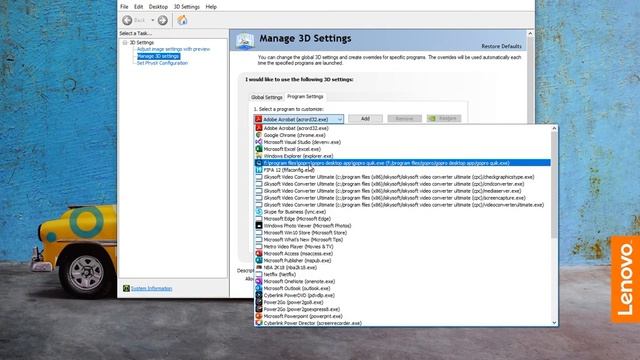Choose Google Chrome (chrome.exe) from the list

click(402, 135)
